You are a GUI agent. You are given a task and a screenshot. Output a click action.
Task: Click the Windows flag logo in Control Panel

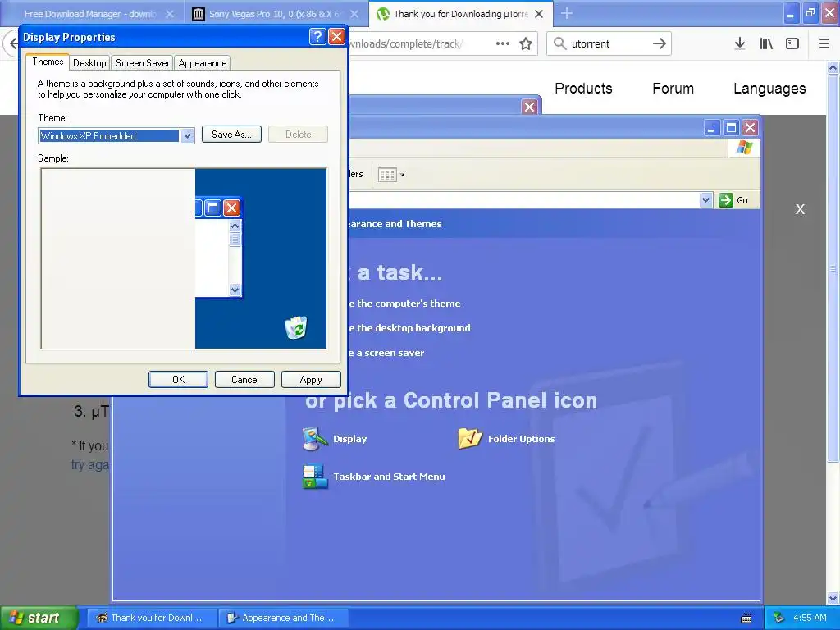coord(745,148)
